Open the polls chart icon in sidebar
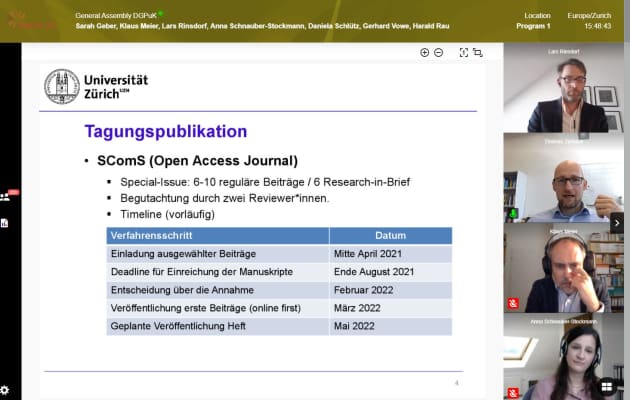 [x=5, y=223]
